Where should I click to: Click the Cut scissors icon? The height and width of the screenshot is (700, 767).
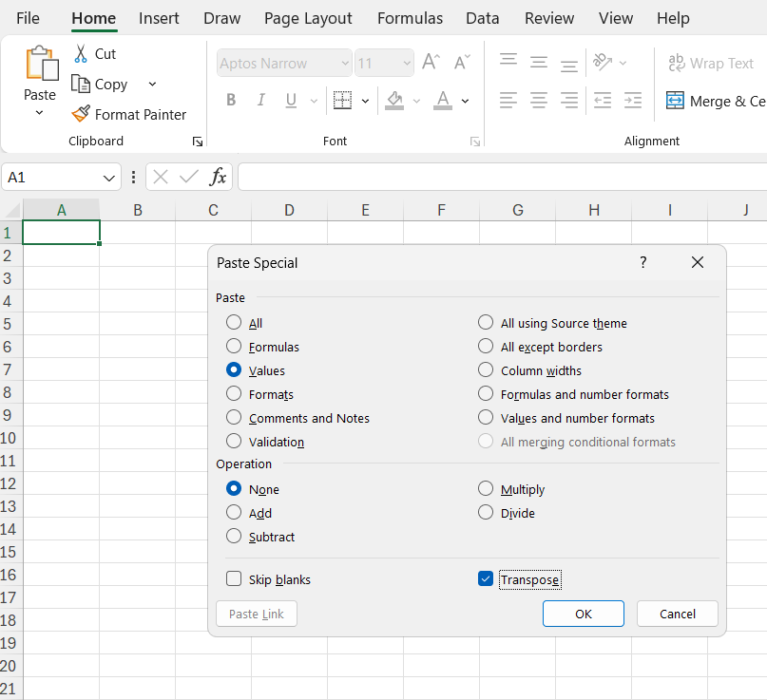click(81, 54)
